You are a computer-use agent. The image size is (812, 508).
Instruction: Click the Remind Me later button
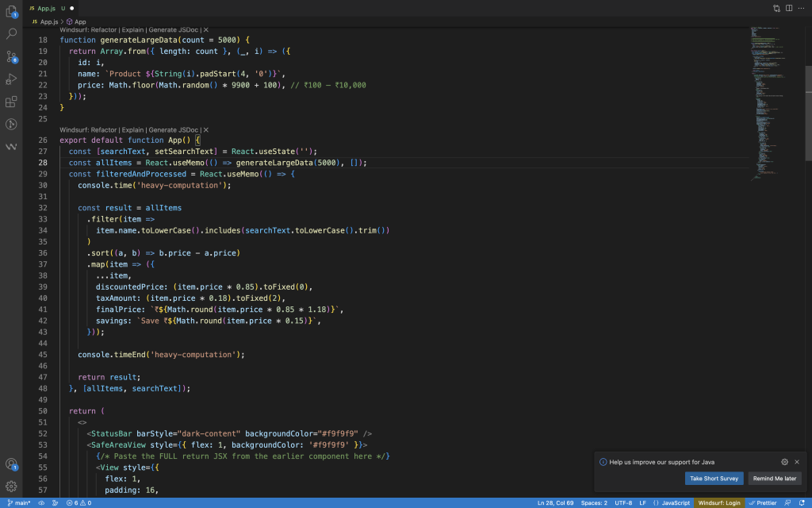(x=774, y=479)
